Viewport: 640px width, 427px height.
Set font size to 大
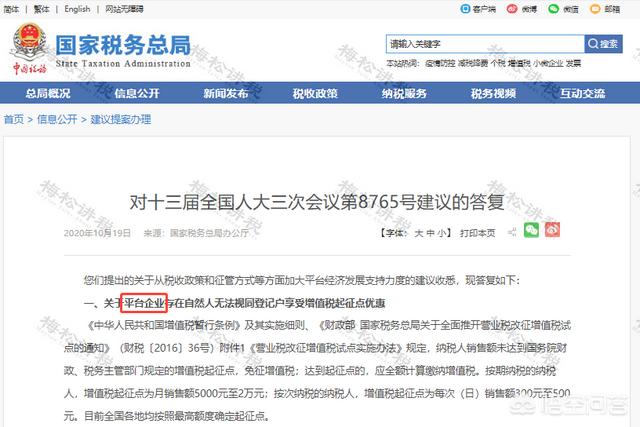coord(418,233)
